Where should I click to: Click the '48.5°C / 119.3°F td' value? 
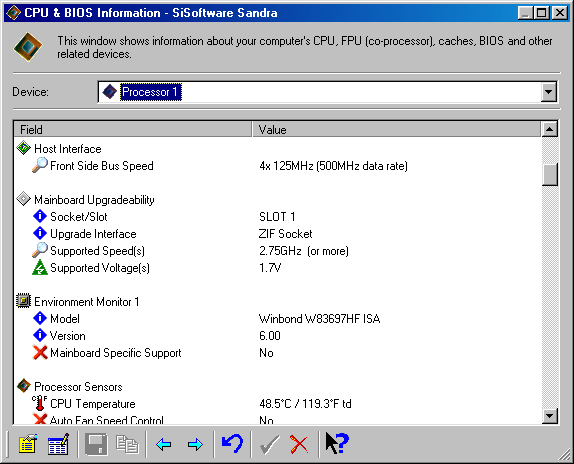point(305,404)
